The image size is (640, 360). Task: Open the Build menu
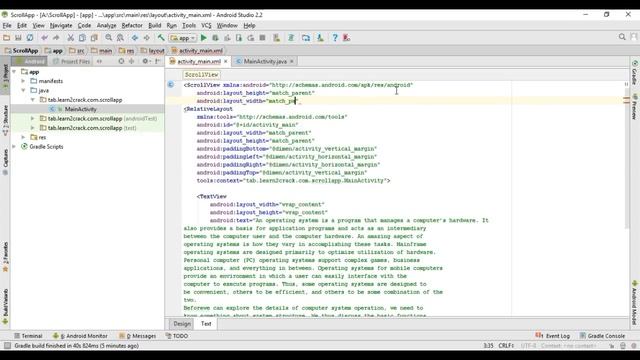[x=155, y=25]
